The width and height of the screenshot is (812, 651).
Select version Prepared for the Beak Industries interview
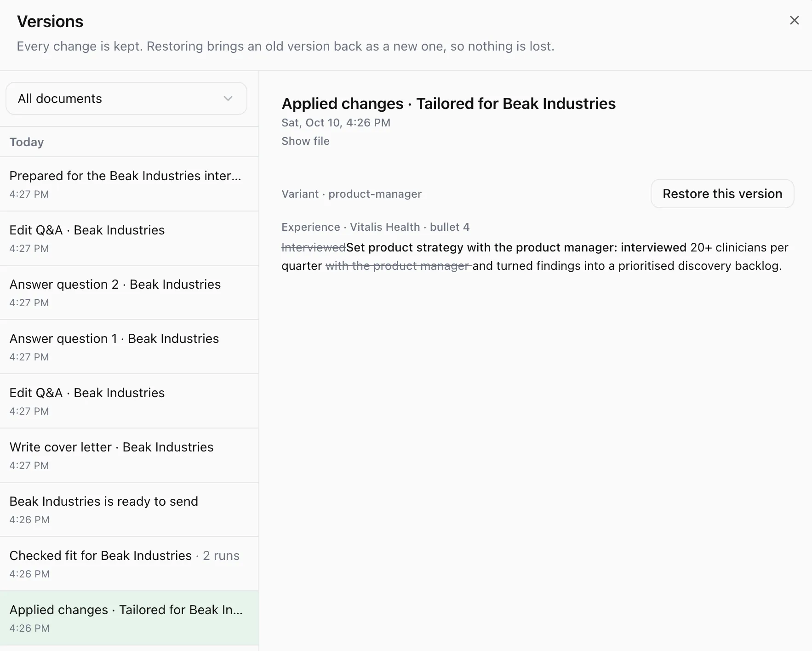(x=129, y=184)
